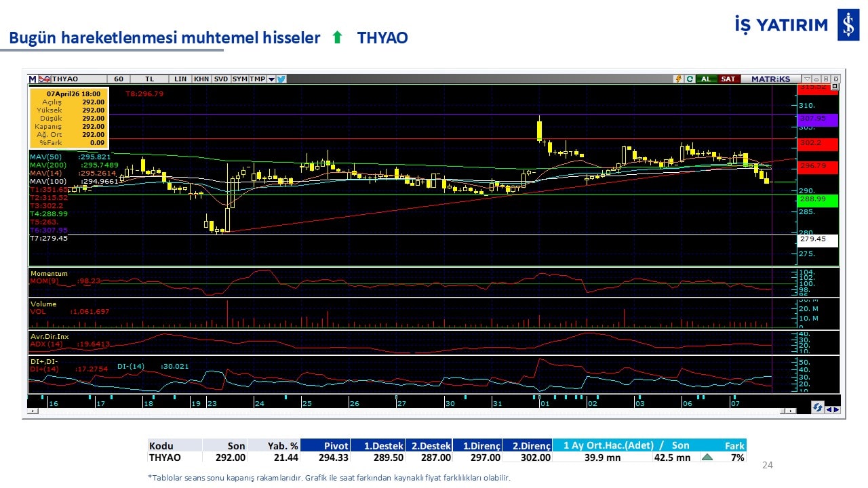This screenshot has height=488, width=868.
Task: Click the chart-type icon beside THYAO symbol
Action: click(x=45, y=79)
